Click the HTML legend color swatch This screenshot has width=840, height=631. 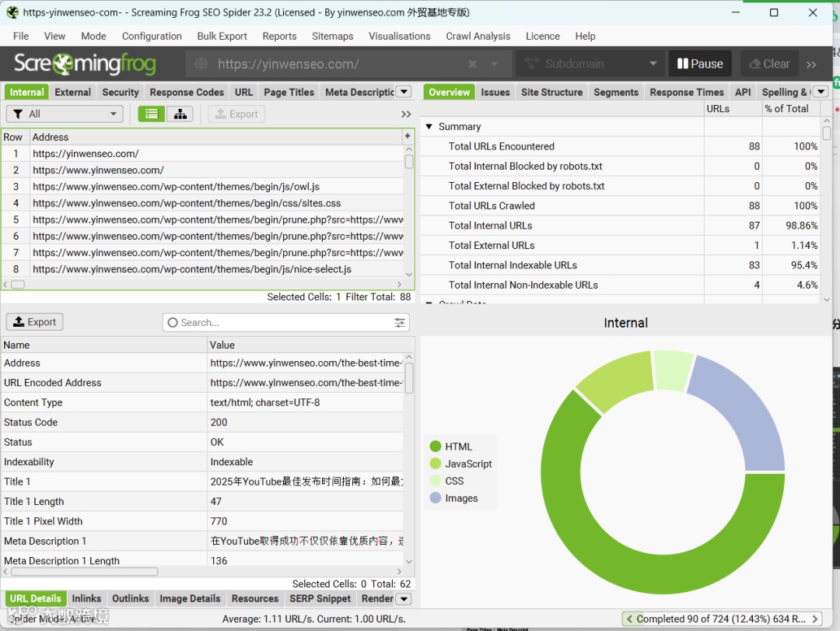435,446
